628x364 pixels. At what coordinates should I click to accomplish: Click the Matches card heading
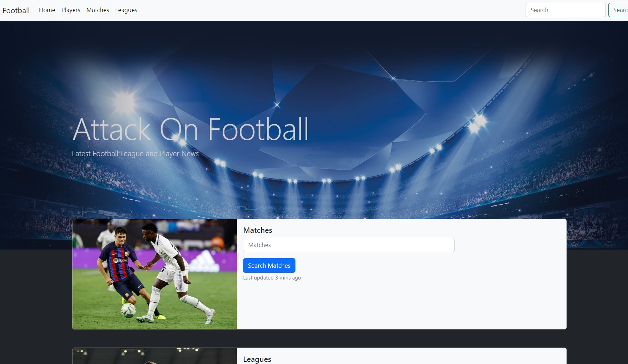(x=258, y=230)
